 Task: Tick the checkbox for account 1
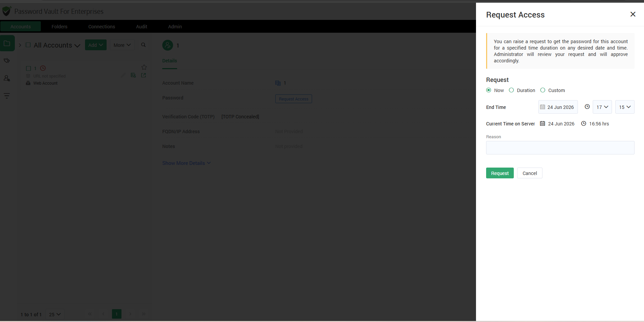click(28, 68)
